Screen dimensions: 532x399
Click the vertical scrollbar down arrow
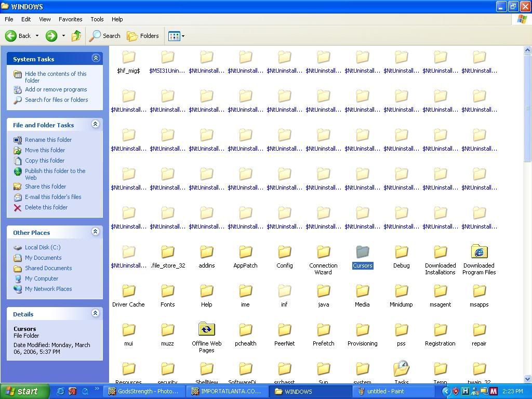[527, 379]
